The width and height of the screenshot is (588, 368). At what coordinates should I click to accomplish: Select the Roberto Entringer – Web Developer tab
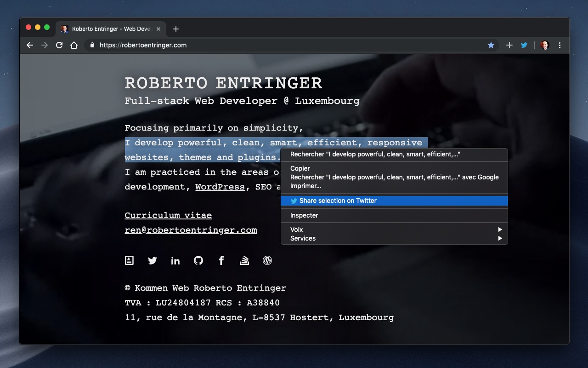click(x=110, y=29)
